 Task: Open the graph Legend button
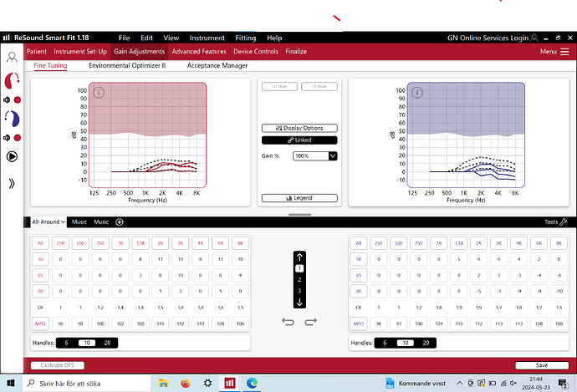299,198
